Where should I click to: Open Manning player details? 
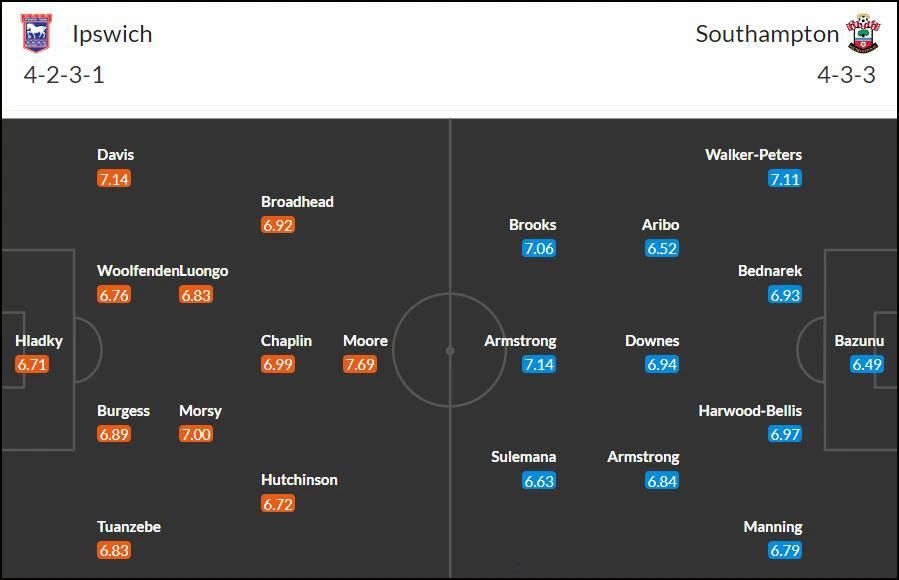pos(773,527)
